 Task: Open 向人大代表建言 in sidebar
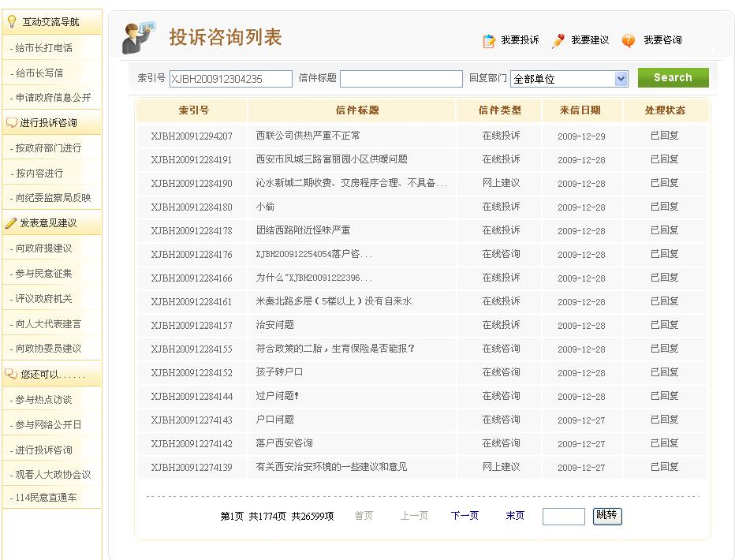[x=48, y=324]
